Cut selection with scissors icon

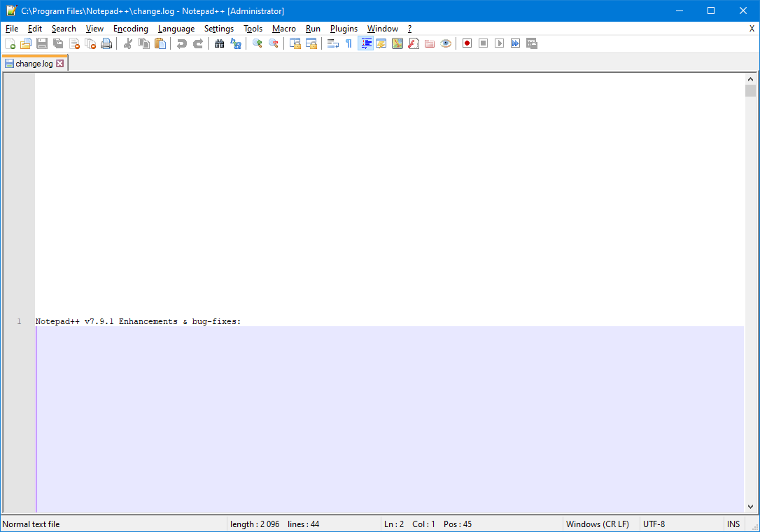128,43
